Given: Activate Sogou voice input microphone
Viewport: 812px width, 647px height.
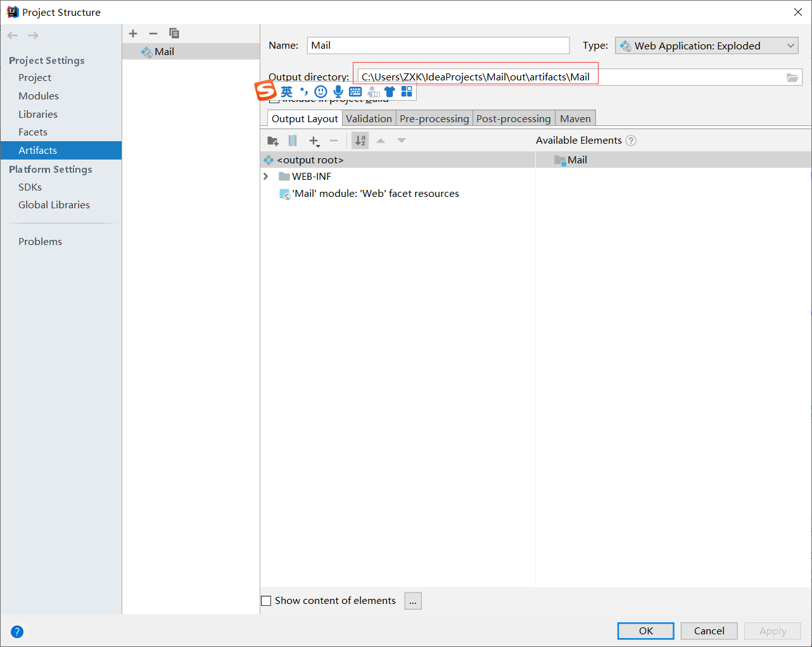Looking at the screenshot, I should (x=338, y=92).
